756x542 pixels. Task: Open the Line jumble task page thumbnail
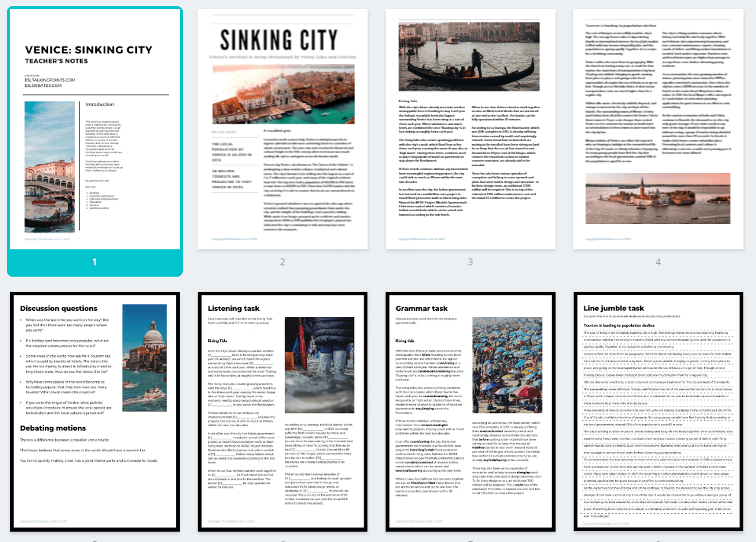[x=658, y=412]
